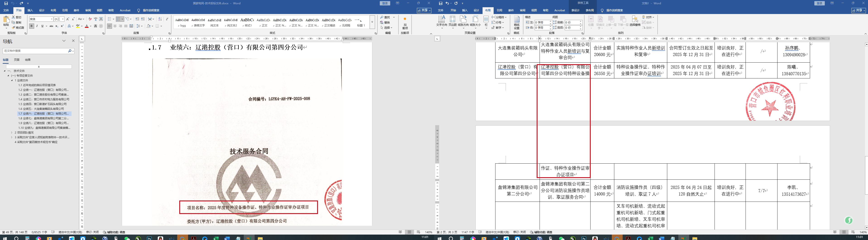The width and height of the screenshot is (868, 240).
Task: Close the 导航 navigation pane
Action: pos(74,41)
